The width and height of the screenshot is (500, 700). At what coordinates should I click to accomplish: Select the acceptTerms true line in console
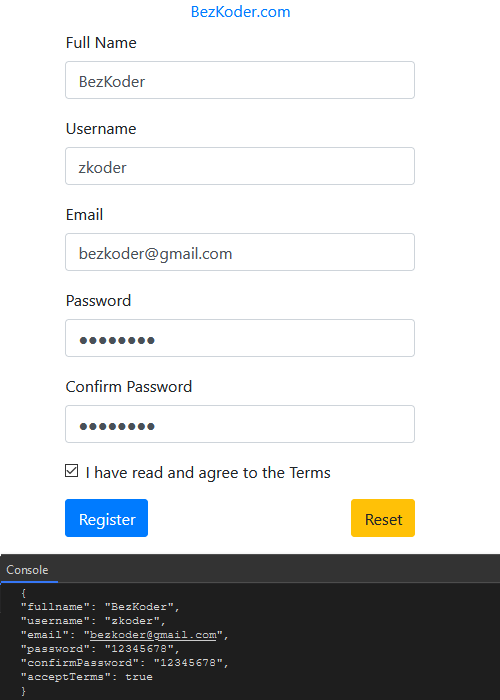[87, 677]
